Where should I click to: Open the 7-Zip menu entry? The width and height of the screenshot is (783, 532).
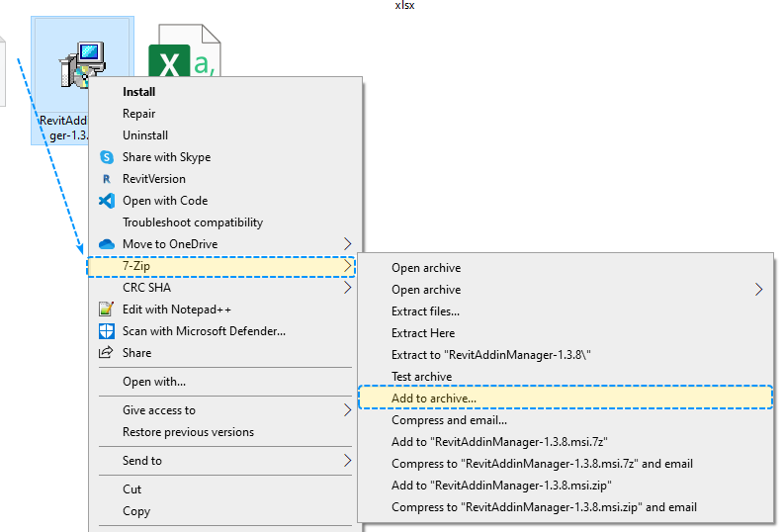click(x=221, y=266)
